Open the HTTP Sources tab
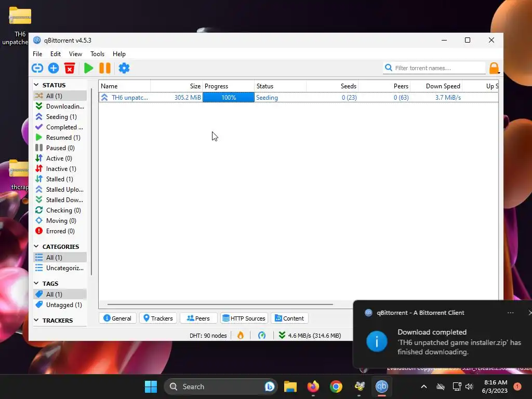The width and height of the screenshot is (532, 399). point(244,318)
